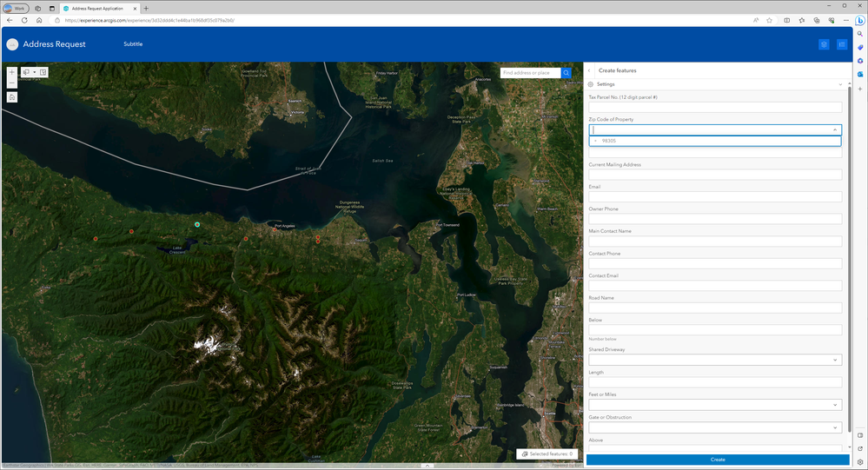
Task: Close the Address Request Application tab
Action: (135, 9)
